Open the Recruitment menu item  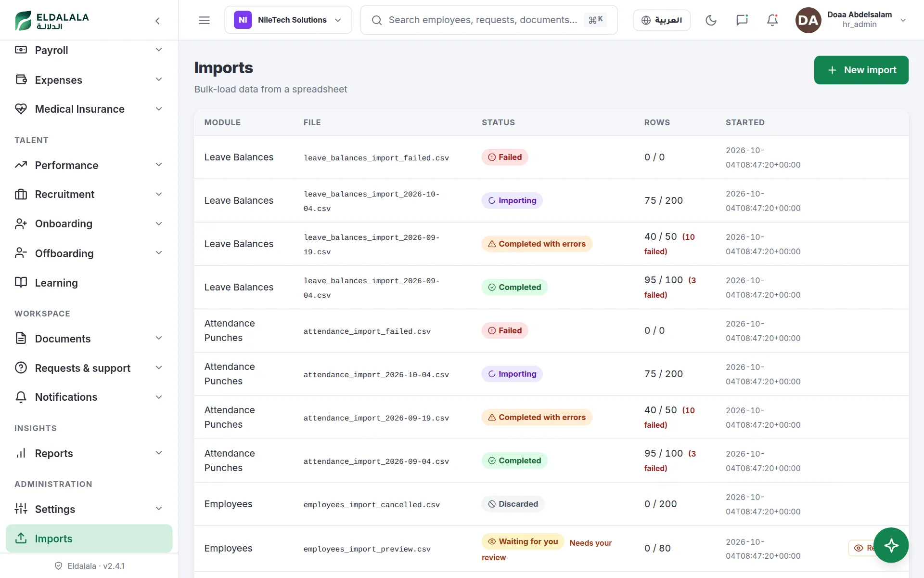click(89, 194)
